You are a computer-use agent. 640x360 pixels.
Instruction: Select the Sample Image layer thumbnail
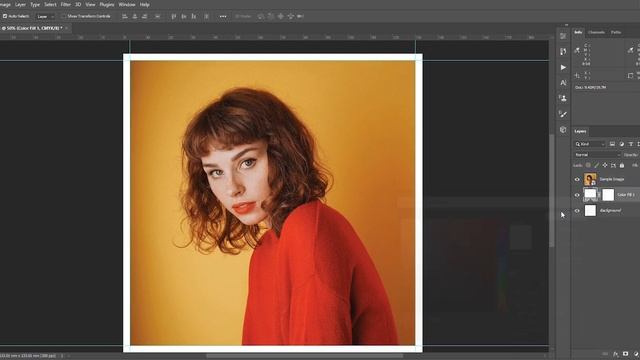click(590, 179)
